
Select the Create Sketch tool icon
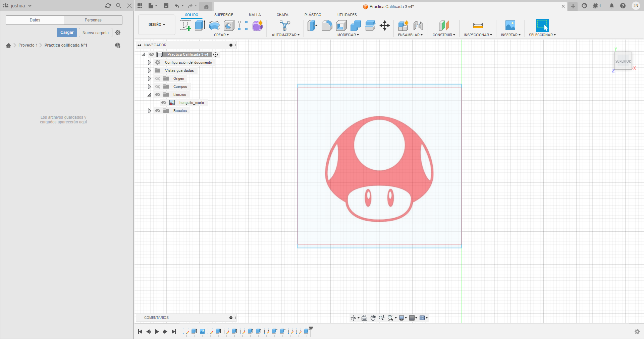tap(185, 25)
